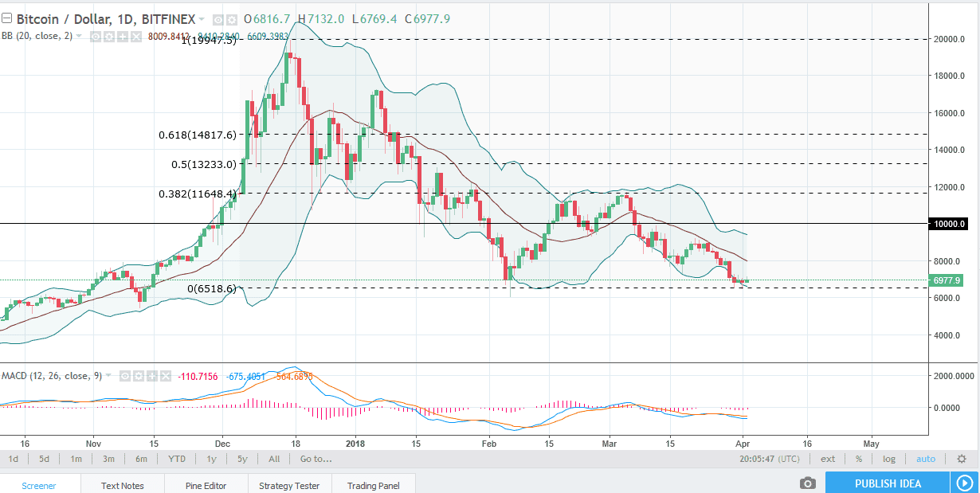Click the Go to... link in the toolbar

[314, 459]
